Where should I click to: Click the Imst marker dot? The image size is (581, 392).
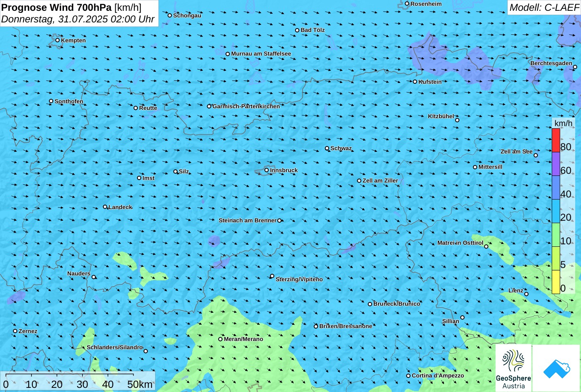(139, 178)
